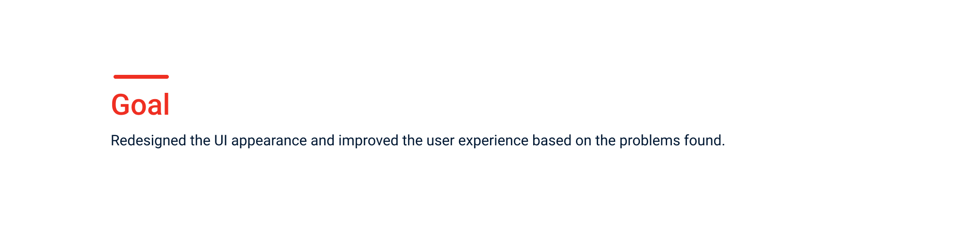The image size is (980, 226).
Task: Click the word "experience"
Action: (493, 141)
